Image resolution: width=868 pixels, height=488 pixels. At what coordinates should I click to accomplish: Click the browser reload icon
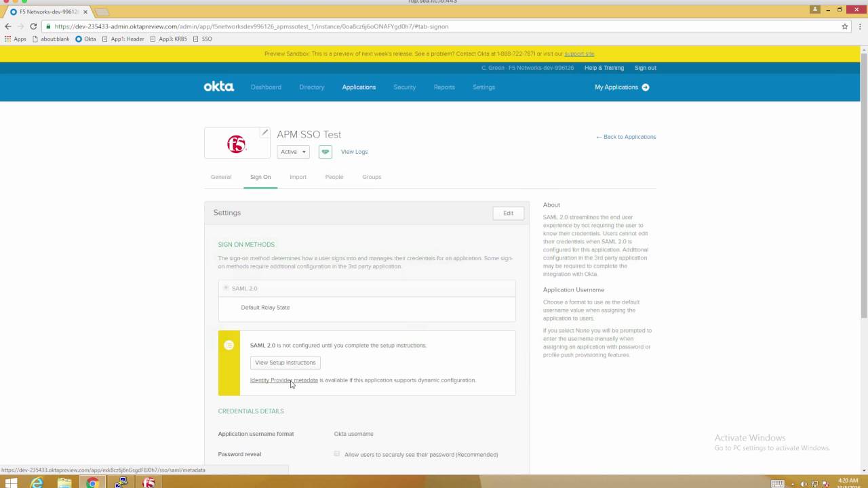point(33,26)
